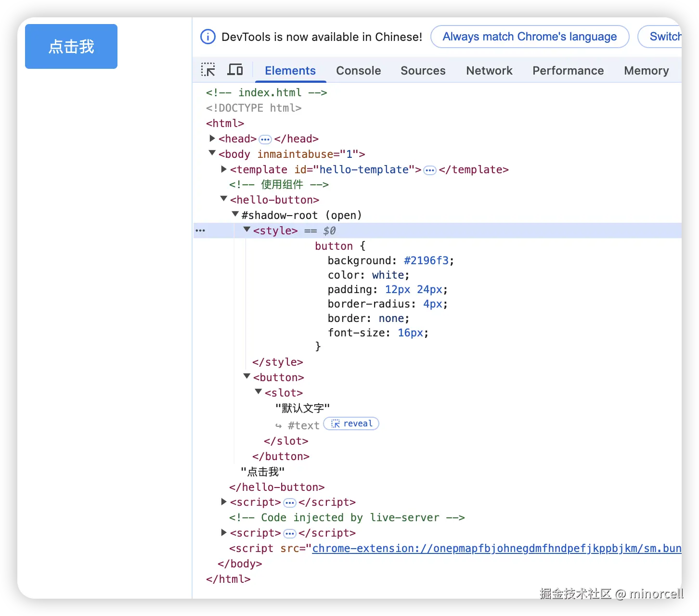The height and width of the screenshot is (616, 699).
Task: Open the chrome-extension script src link
Action: (x=497, y=549)
